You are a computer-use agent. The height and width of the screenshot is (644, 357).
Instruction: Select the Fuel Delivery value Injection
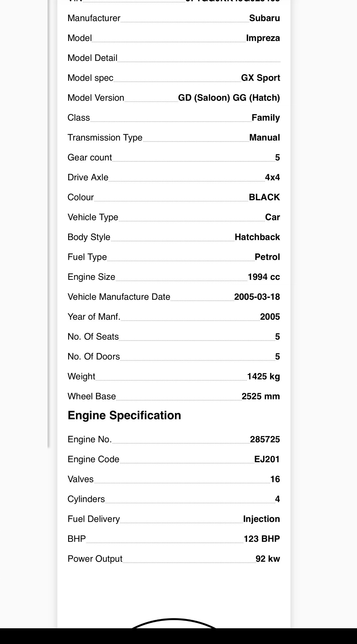[x=261, y=519]
